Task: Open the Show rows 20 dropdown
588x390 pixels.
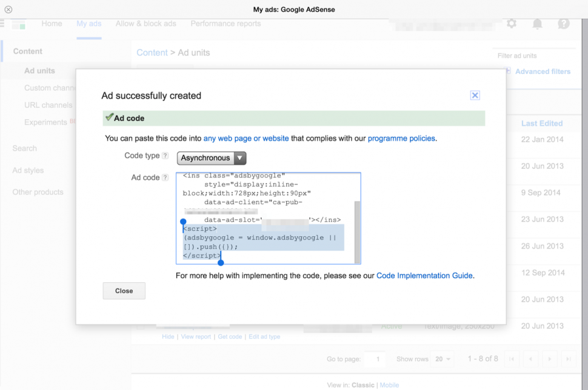Action: (443, 359)
